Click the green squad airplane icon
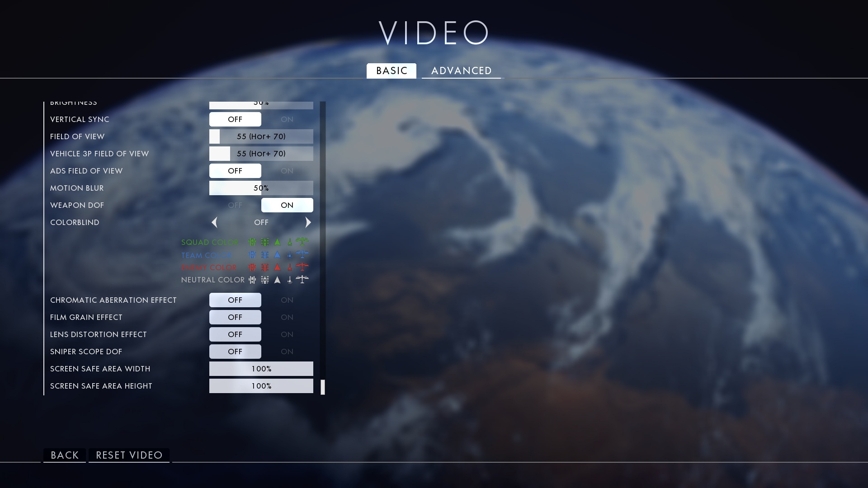The width and height of the screenshot is (868, 488). [x=302, y=242]
